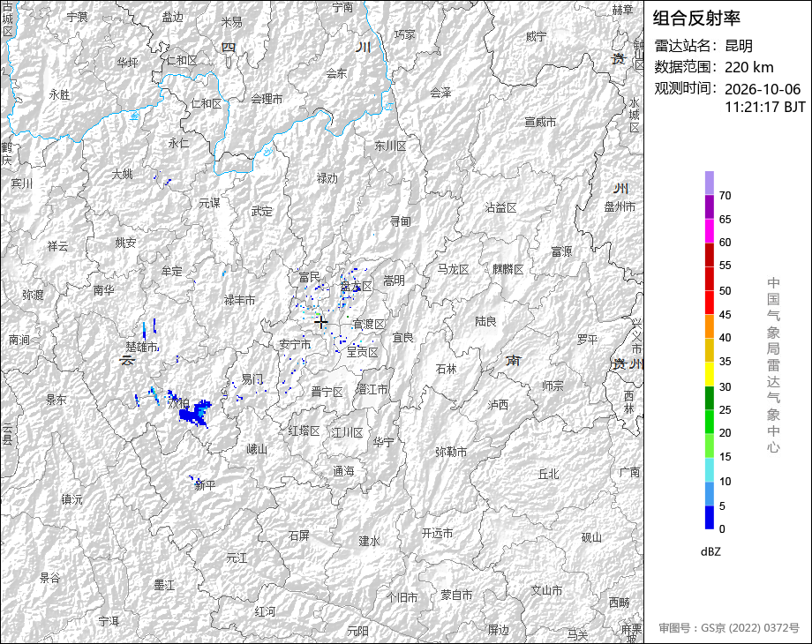This screenshot has height=644, width=812.
Task: Click the 审图号 GS京 (2022) 0372号 text
Action: pyautogui.click(x=729, y=627)
